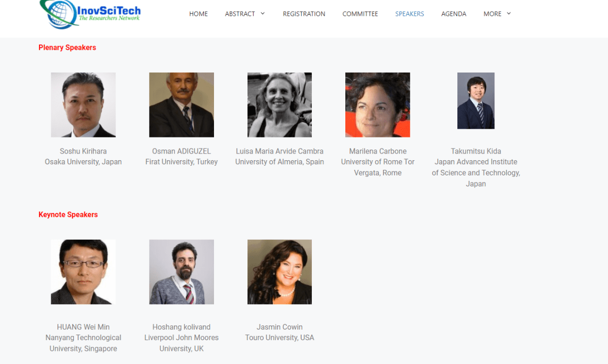Open the ABSTRACT menu label
608x364 pixels.
coord(240,14)
